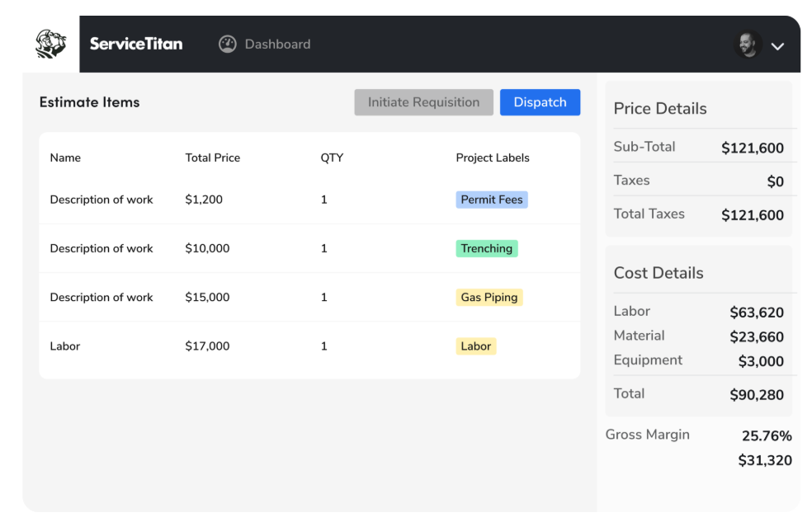Open the Dashboard navigation menu item
The image size is (812, 522).
point(276,44)
